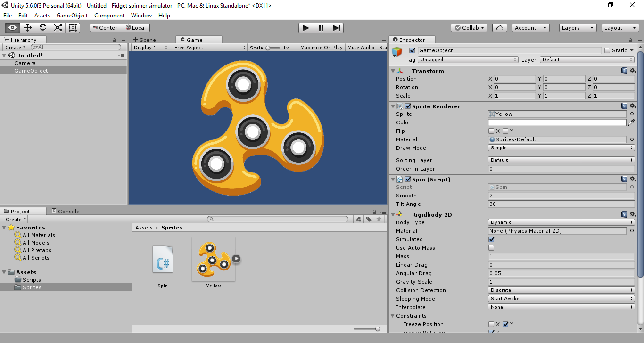
Task: Open the Display 1 dropdown
Action: [x=150, y=48]
